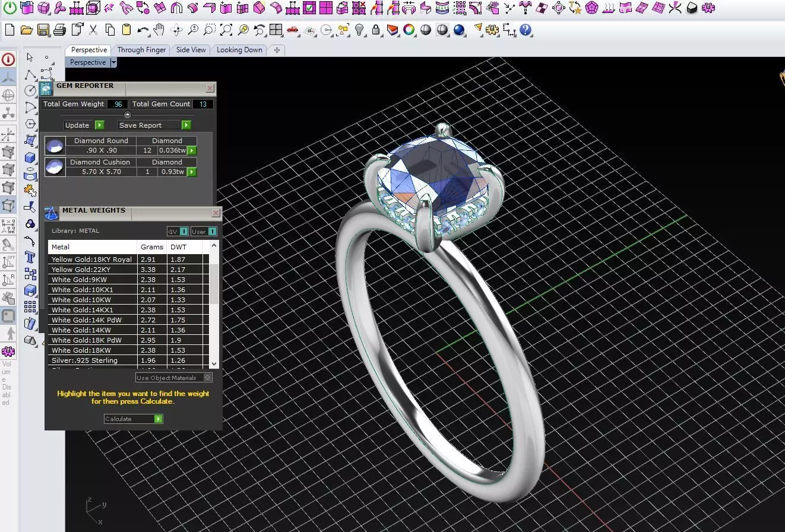
Task: Click the Grams column header
Action: 152,247
